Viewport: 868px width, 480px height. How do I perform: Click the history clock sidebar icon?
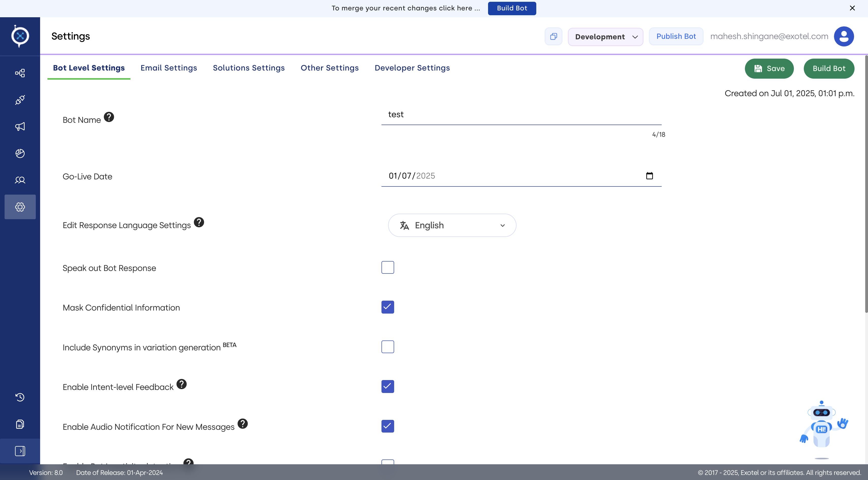tap(20, 397)
